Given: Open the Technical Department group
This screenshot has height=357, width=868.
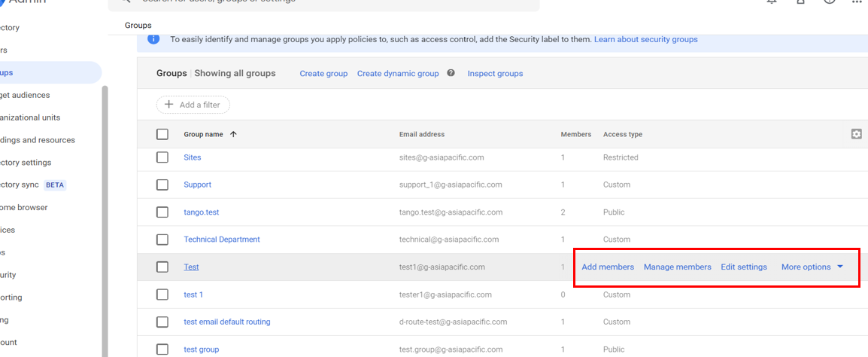Looking at the screenshot, I should (222, 240).
